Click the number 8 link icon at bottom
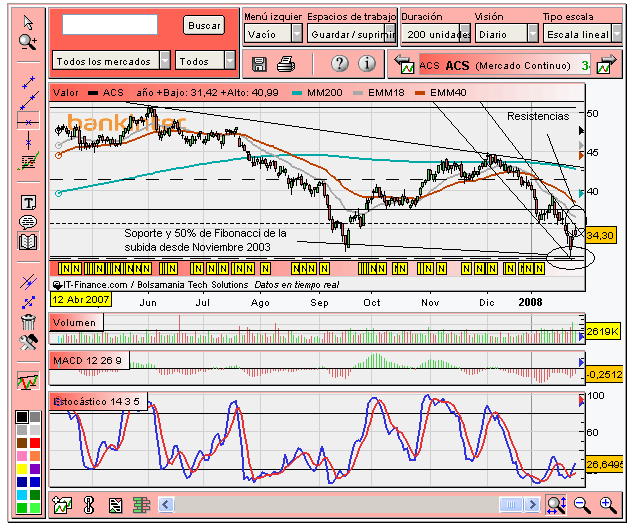 [89, 505]
